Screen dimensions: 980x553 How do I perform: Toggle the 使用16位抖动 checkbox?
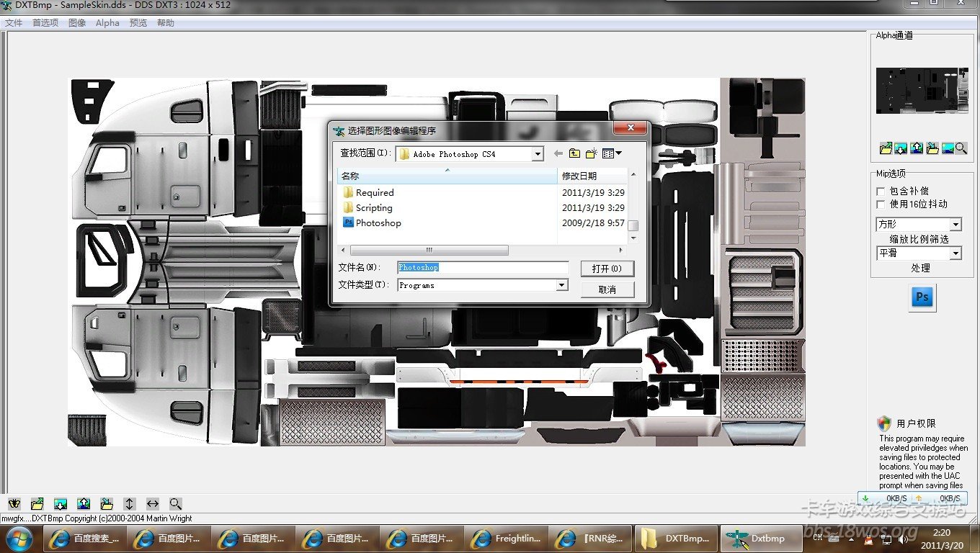coord(881,204)
